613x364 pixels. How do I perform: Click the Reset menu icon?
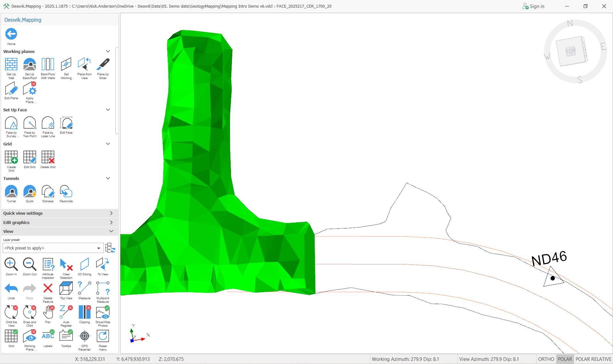(103, 340)
